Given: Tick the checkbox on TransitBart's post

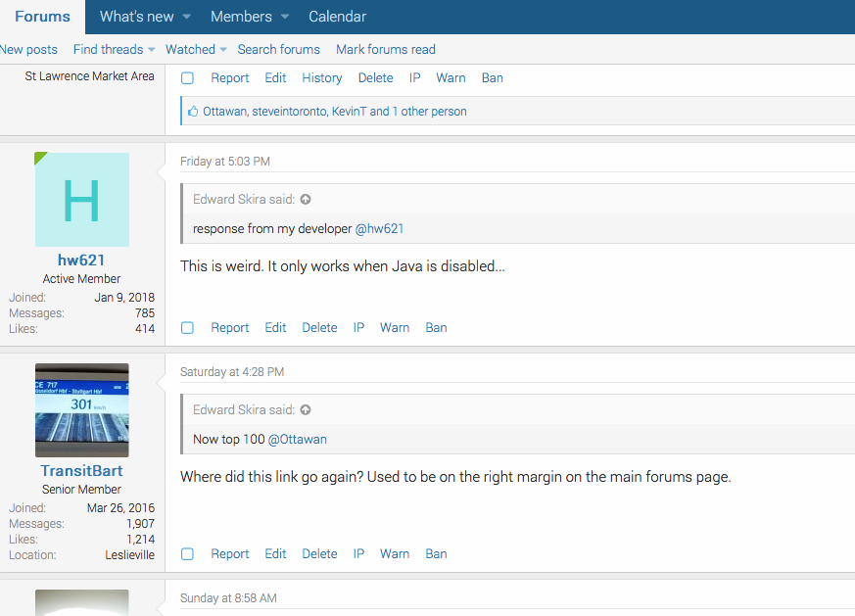Looking at the screenshot, I should pyautogui.click(x=187, y=554).
